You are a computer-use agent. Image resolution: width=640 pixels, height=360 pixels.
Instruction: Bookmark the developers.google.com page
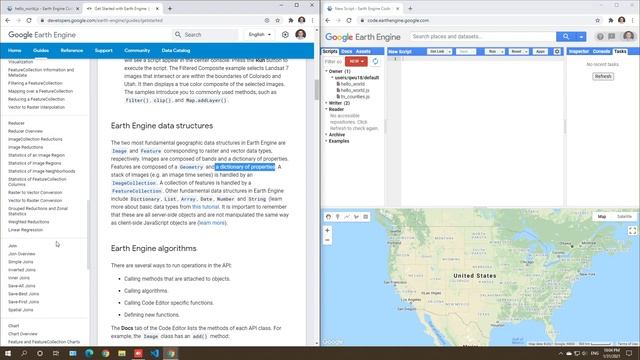pos(278,20)
